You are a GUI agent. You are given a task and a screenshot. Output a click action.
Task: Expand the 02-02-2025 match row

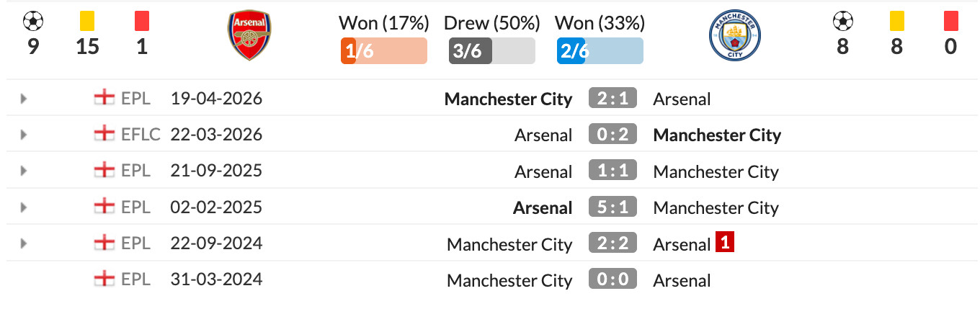[24, 207]
